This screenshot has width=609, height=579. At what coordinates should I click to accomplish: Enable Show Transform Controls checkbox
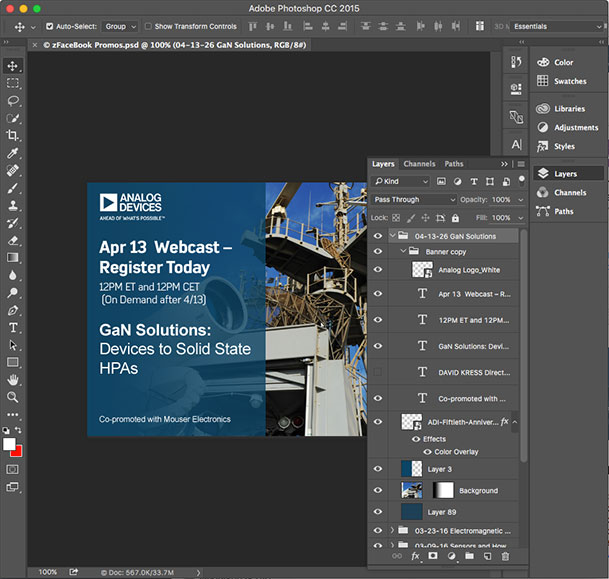point(149,27)
